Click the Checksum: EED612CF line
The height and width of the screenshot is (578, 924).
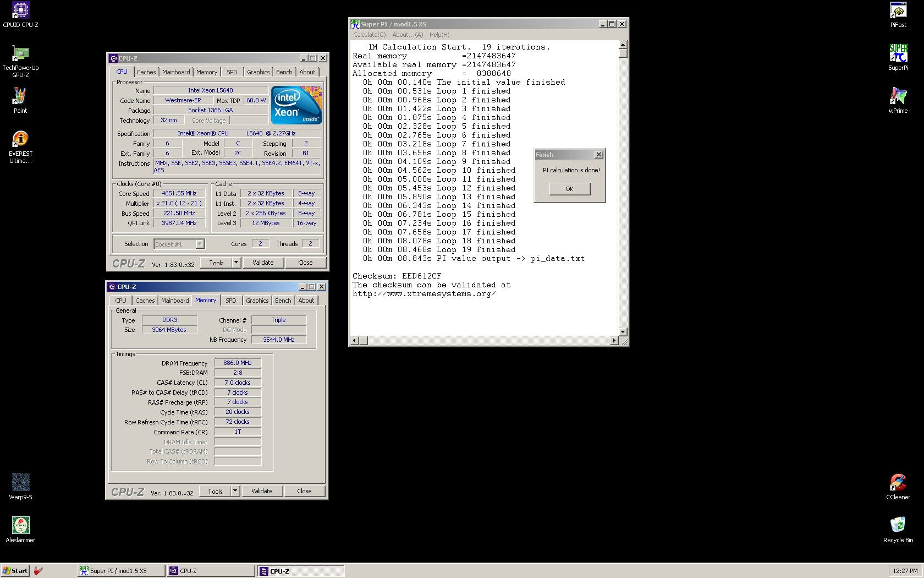tap(397, 276)
